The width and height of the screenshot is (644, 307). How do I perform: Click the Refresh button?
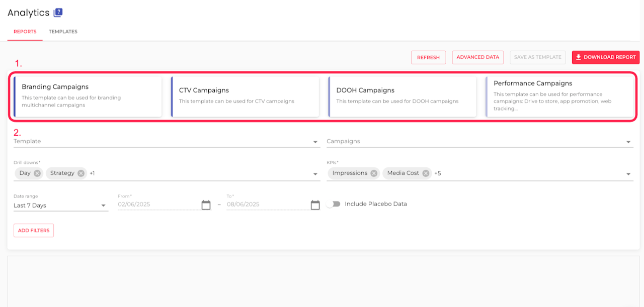[428, 57]
